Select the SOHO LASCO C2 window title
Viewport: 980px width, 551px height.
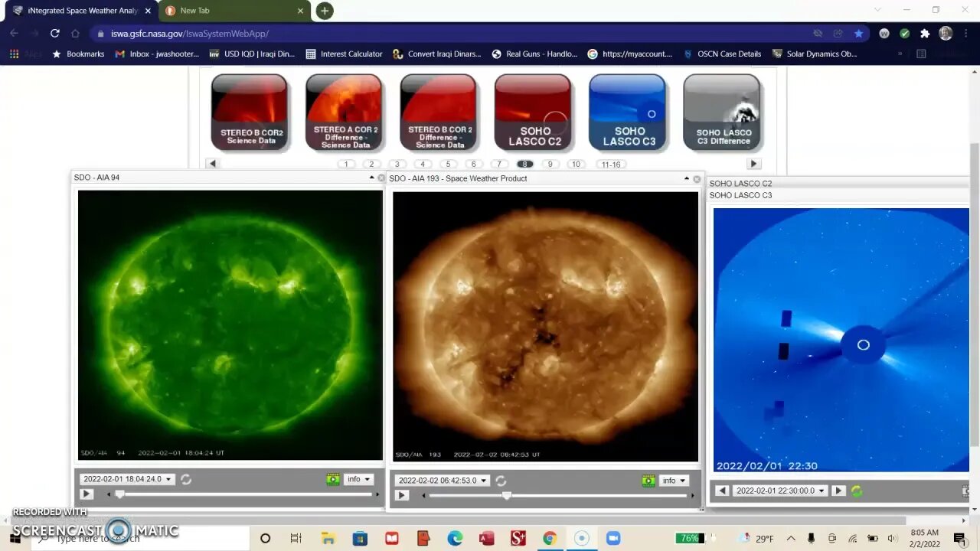click(x=740, y=184)
